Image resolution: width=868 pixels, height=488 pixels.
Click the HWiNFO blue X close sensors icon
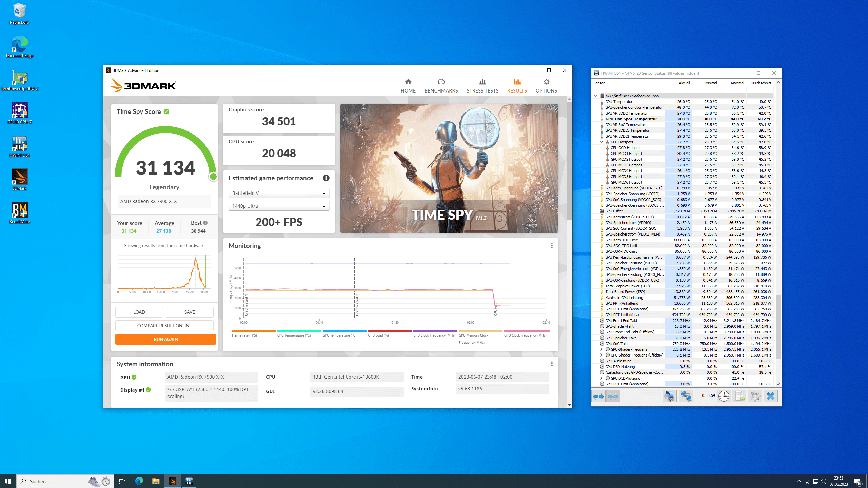pos(770,396)
